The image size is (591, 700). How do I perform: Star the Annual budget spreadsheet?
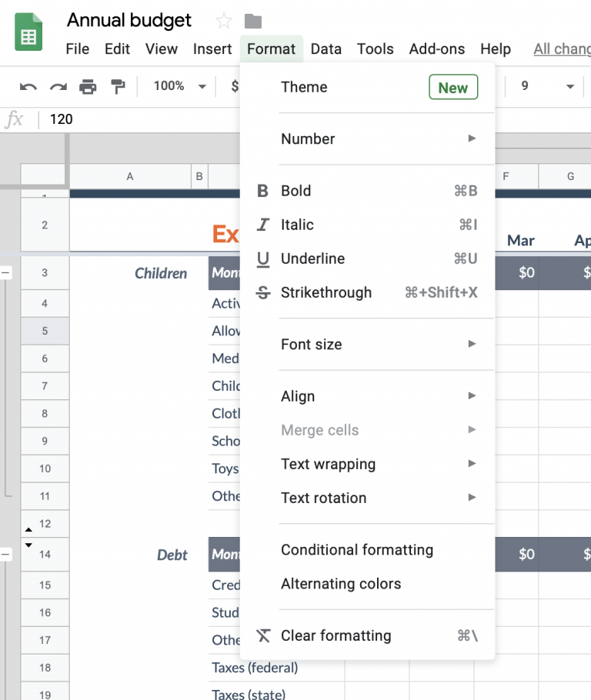coord(222,21)
